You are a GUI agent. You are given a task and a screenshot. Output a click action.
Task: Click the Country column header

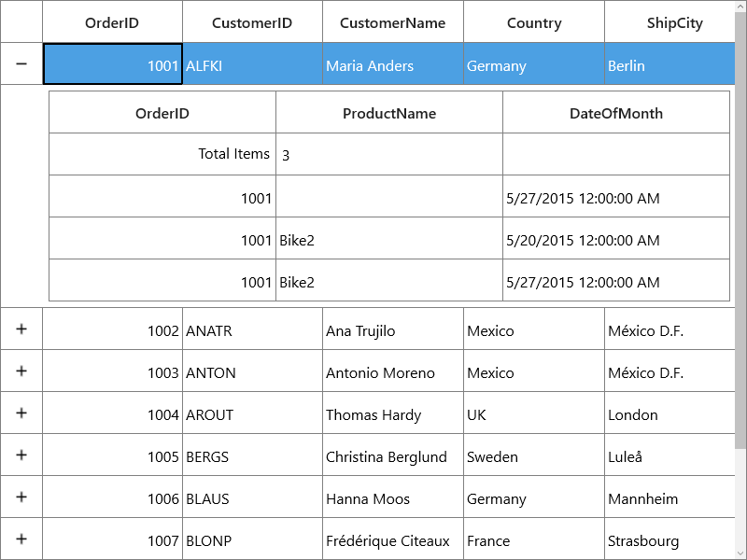tap(534, 21)
